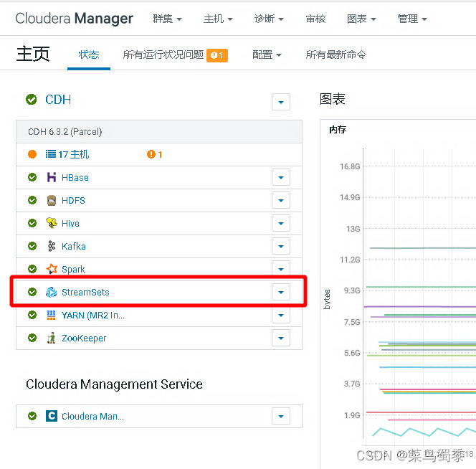Image resolution: width=476 pixels, height=469 pixels.
Task: Open the 管理 menu
Action: 412,19
